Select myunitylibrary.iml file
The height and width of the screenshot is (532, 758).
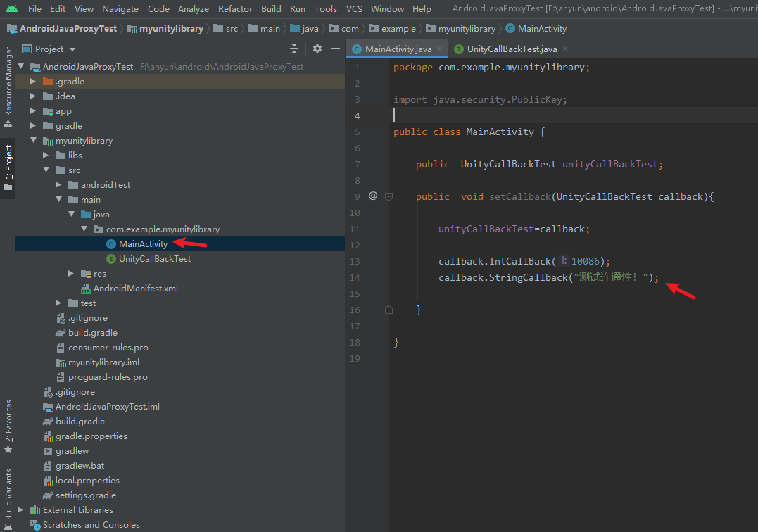click(x=103, y=362)
